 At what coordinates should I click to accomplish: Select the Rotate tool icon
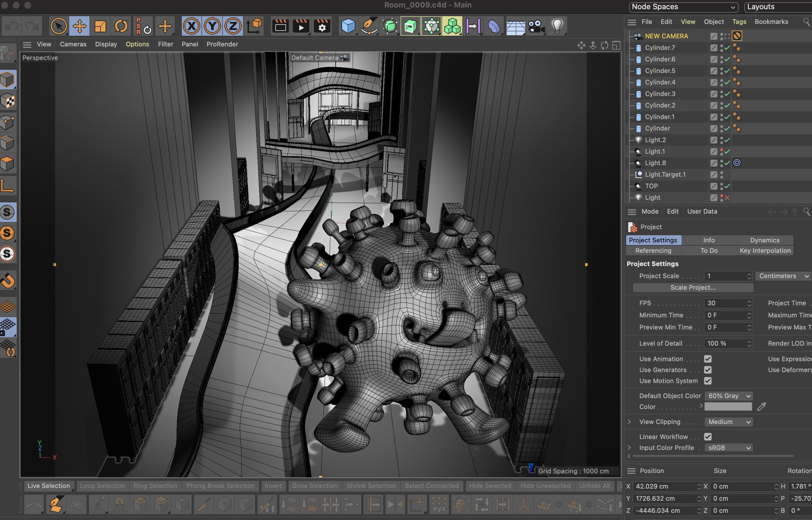click(121, 26)
